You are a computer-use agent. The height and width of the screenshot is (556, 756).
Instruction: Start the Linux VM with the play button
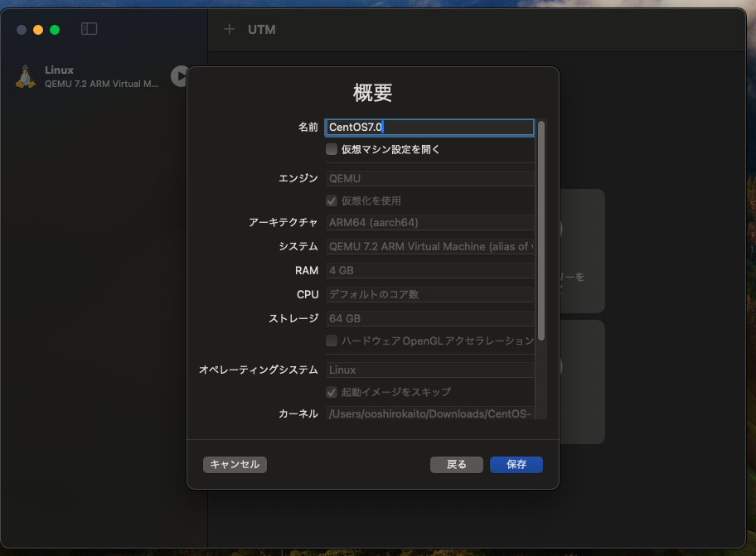(x=180, y=75)
